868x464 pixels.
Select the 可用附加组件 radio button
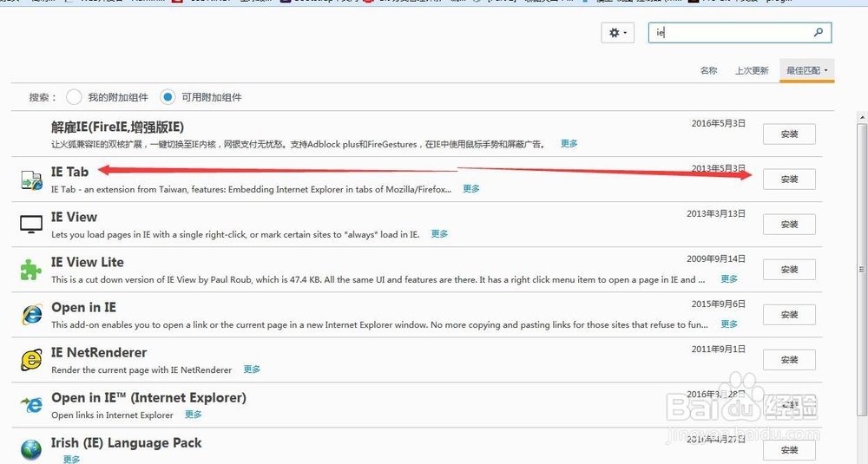click(168, 97)
